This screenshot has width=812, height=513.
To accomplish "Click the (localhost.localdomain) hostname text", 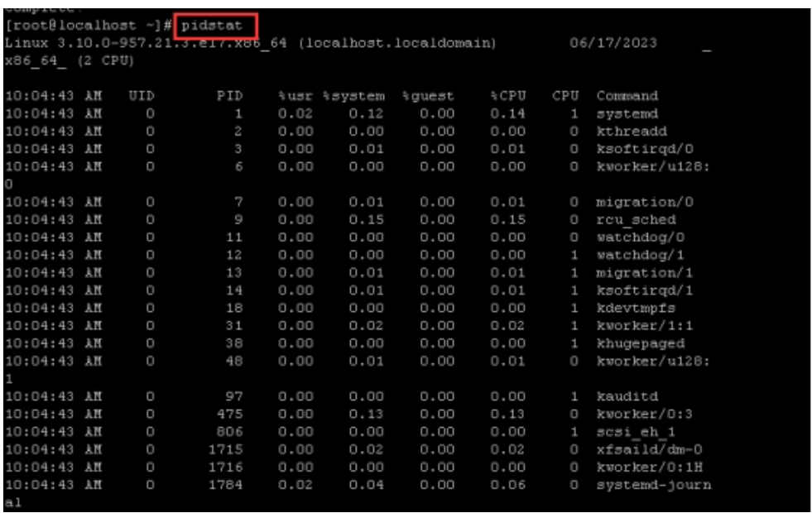I will (395, 43).
